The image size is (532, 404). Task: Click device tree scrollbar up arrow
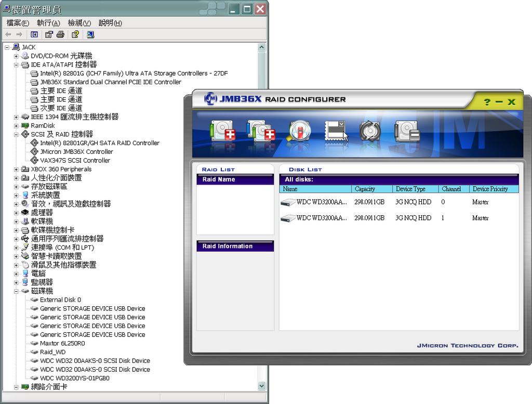[262, 47]
